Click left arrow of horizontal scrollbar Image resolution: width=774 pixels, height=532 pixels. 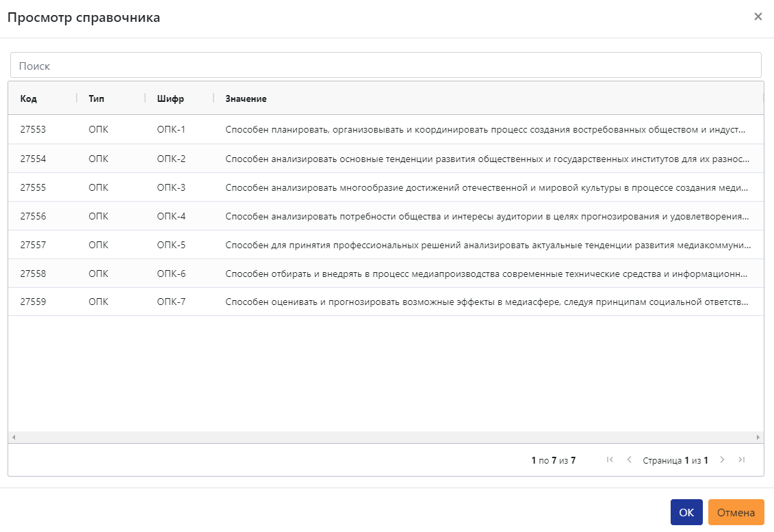tap(14, 438)
